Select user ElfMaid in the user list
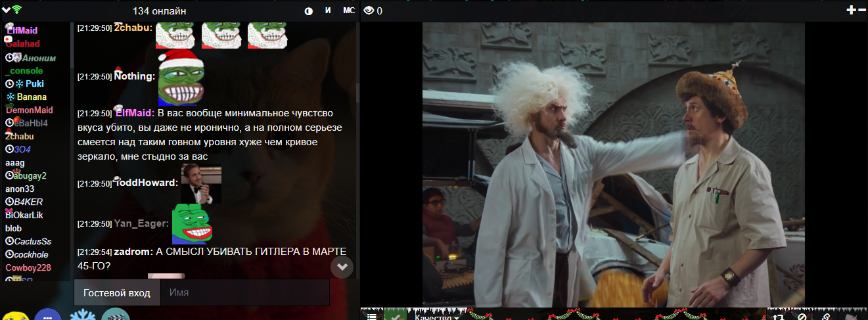The height and width of the screenshot is (320, 868). click(x=22, y=31)
